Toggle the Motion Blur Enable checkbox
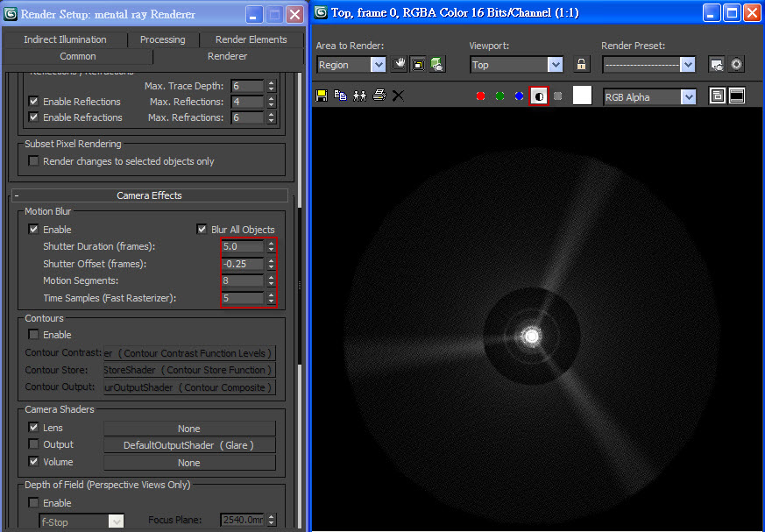 33,229
